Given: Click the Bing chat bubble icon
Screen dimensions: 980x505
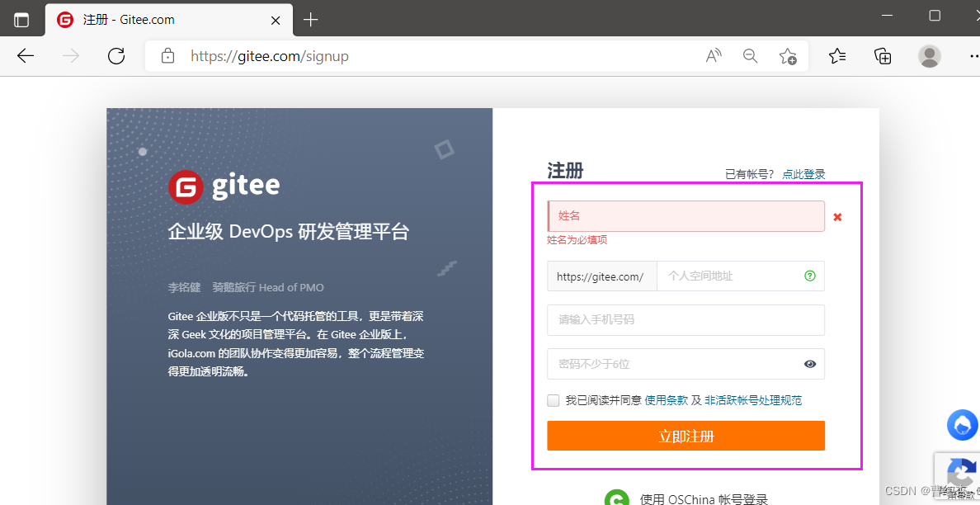Looking at the screenshot, I should tap(962, 425).
